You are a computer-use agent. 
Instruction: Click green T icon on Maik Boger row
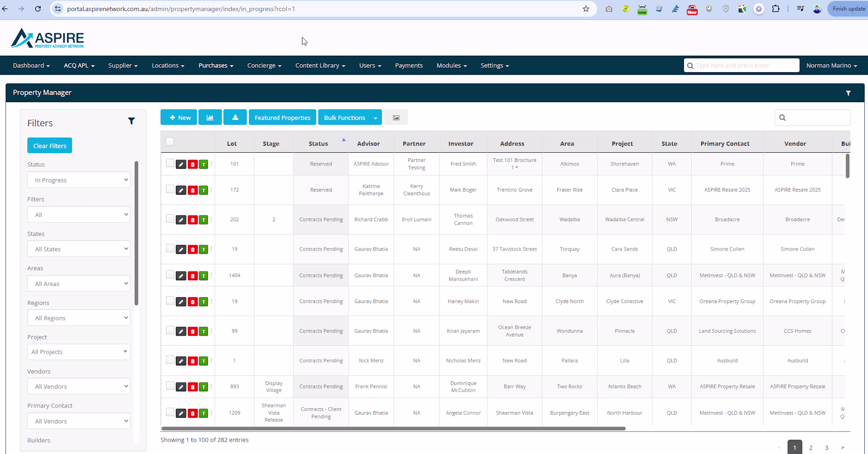(x=204, y=190)
